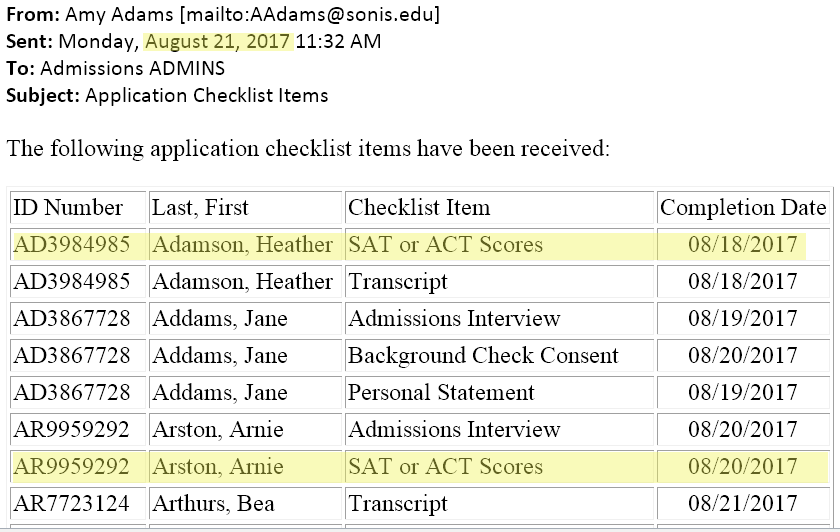Click the Amy Adams sender name

105,15
